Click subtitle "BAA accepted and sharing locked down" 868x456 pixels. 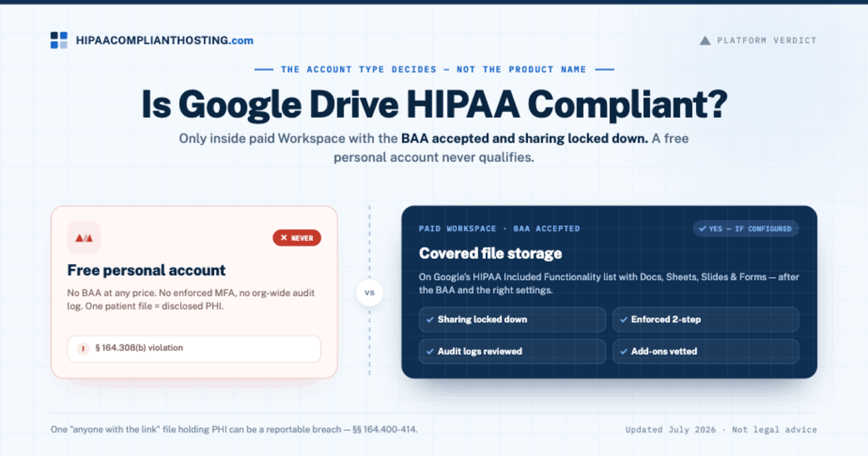click(x=524, y=138)
